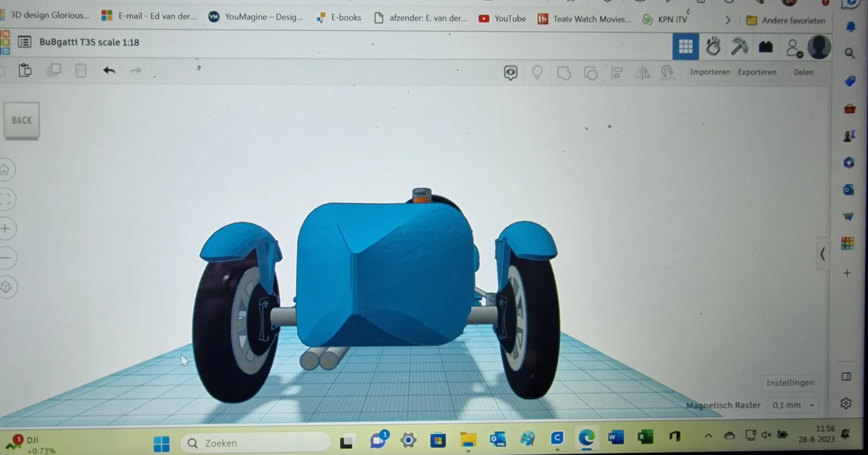868x455 pixels.
Task: Duplicate the selected shape
Action: (53, 71)
